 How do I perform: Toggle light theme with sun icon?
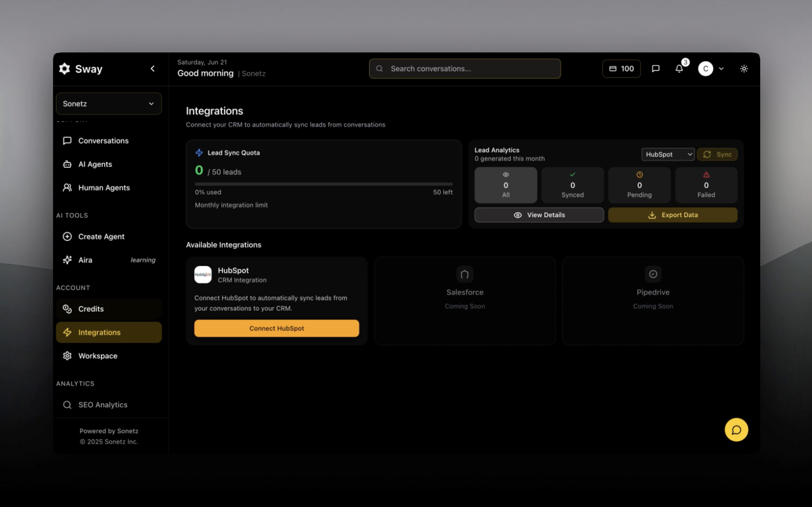click(x=744, y=69)
